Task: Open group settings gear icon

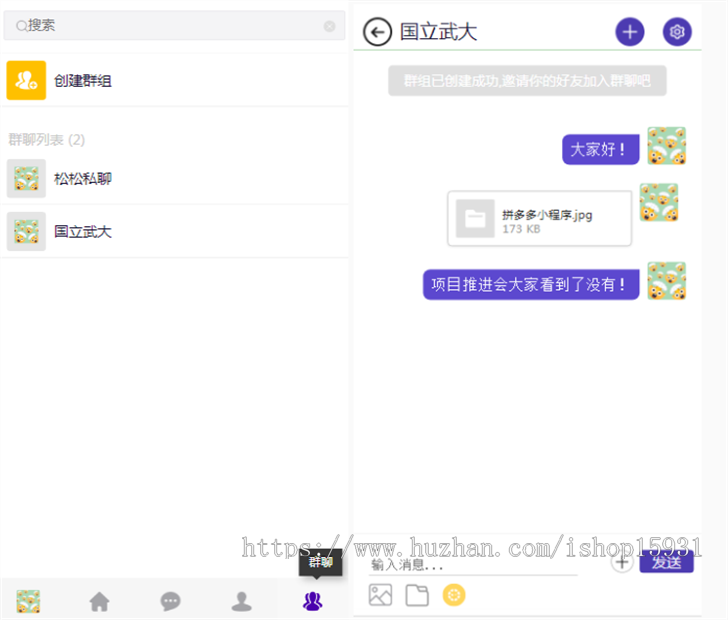Action: pyautogui.click(x=677, y=32)
